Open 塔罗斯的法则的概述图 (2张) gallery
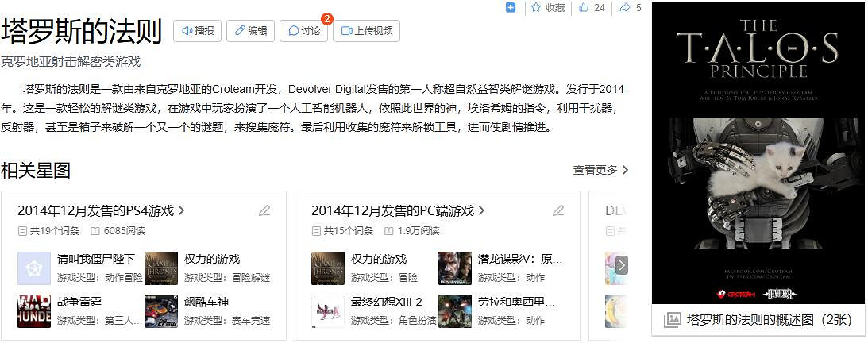868x343 pixels. [769, 320]
